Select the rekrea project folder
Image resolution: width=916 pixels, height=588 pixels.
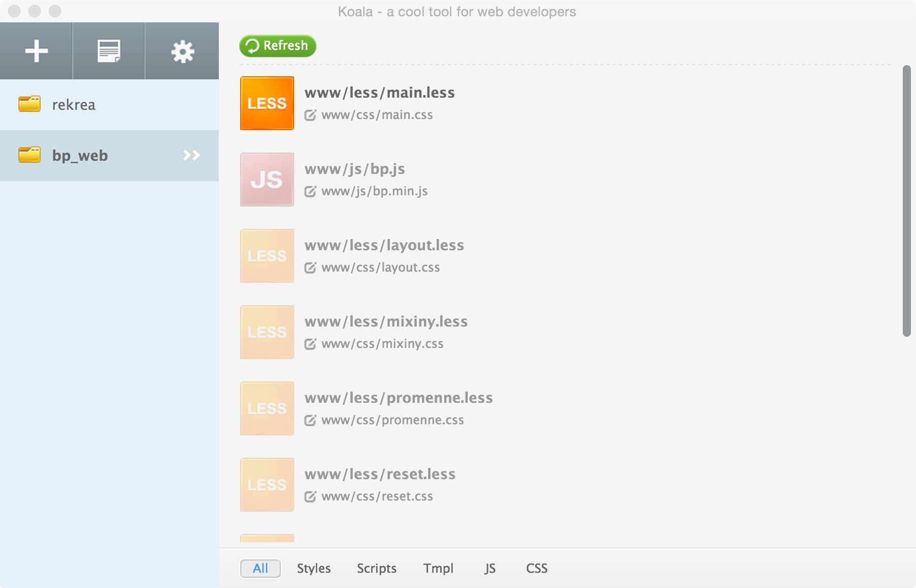point(73,105)
